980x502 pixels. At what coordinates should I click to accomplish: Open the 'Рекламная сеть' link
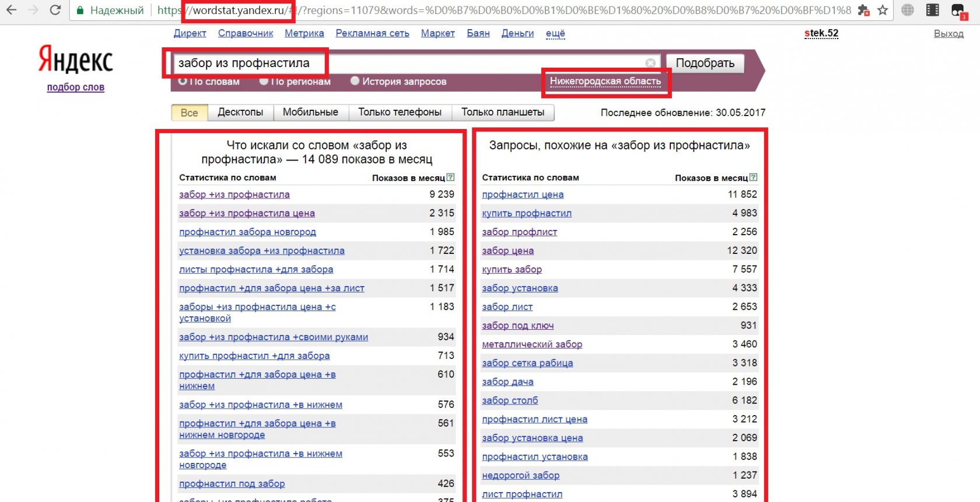coord(373,33)
